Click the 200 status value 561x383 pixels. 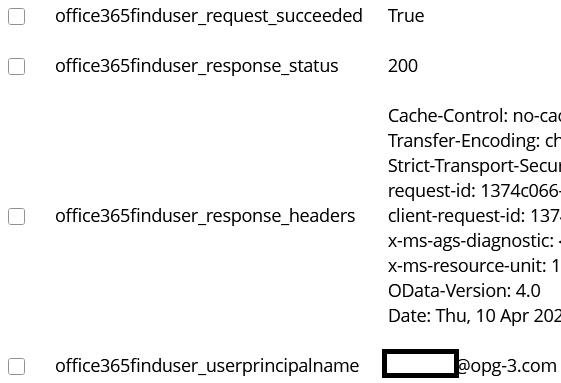[403, 66]
